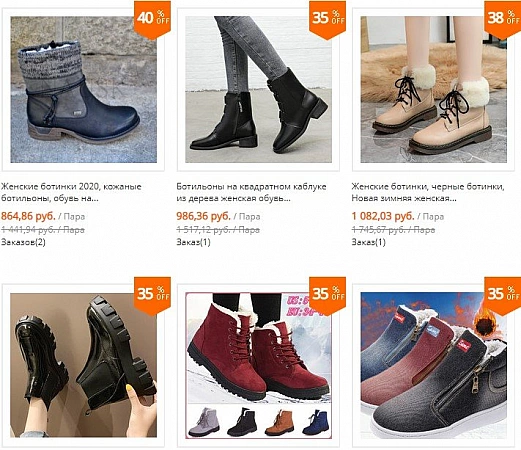
Task: Click the 35% OFF badge on the denim zip sneakers
Action: 503,296
